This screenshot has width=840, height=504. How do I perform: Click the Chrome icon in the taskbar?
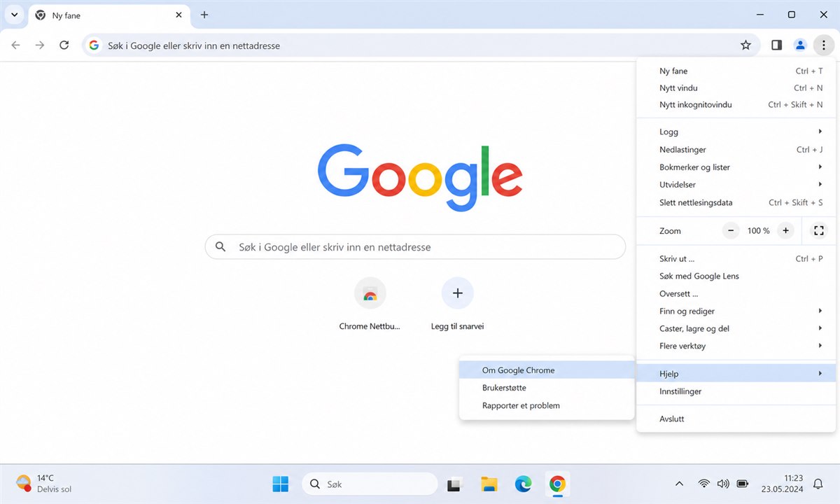(557, 484)
